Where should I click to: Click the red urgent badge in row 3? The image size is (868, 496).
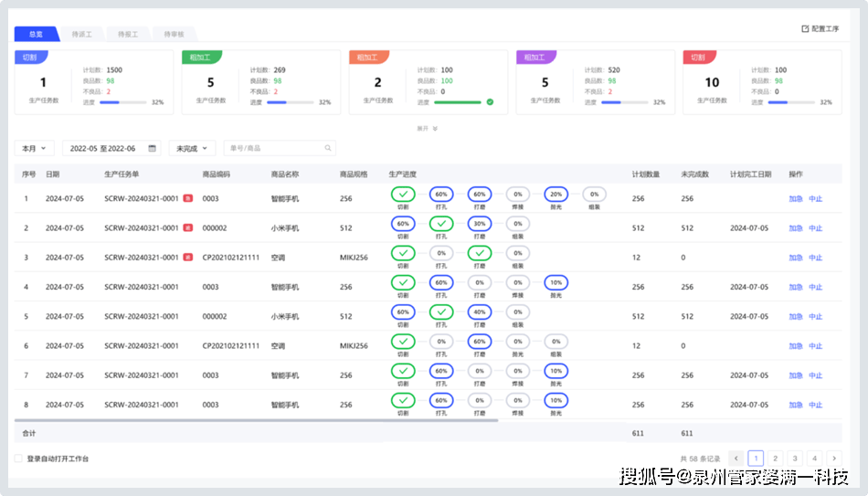pyautogui.click(x=188, y=257)
